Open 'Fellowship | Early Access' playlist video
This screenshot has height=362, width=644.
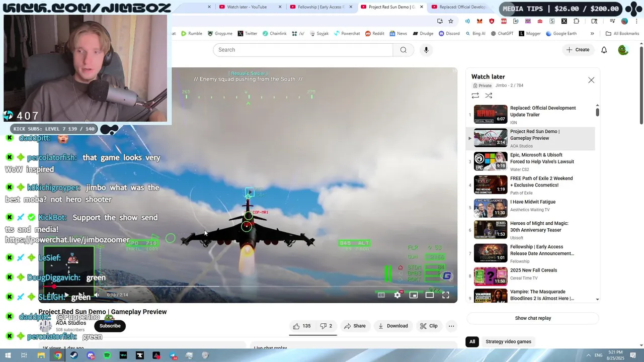click(x=531, y=253)
